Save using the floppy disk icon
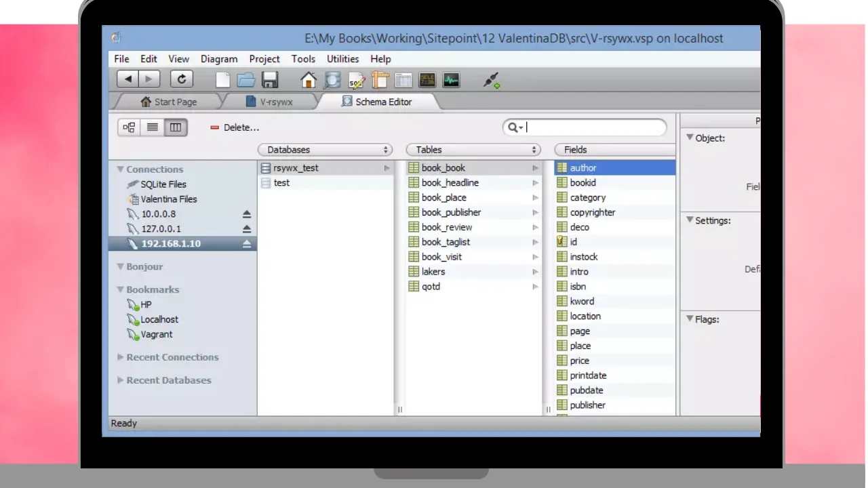The width and height of the screenshot is (868, 488). 270,80
